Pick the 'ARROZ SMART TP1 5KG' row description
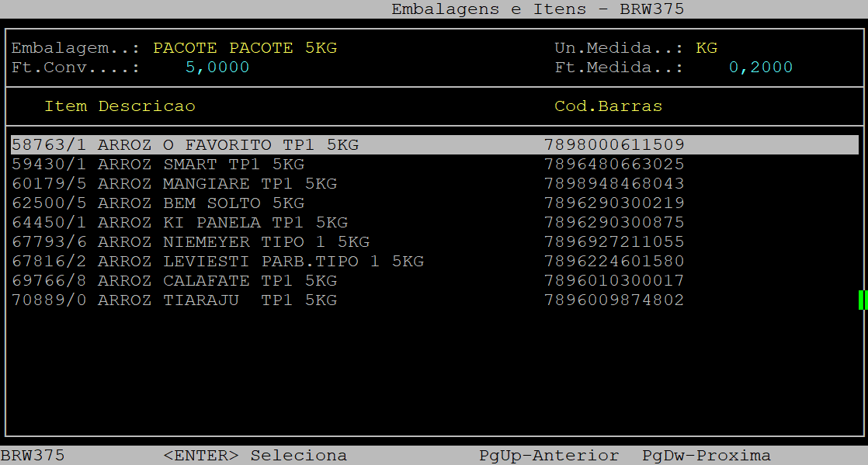Screen dimensions: 868x465 click(201, 165)
